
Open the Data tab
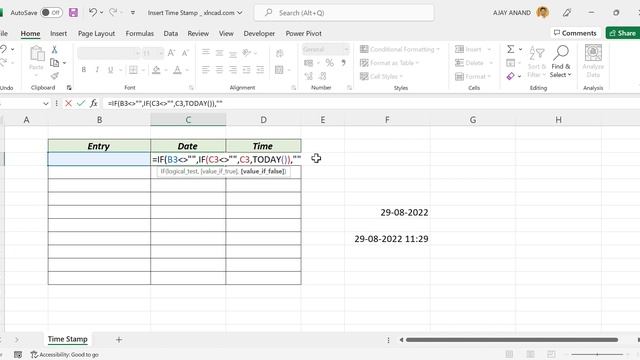[x=171, y=33]
